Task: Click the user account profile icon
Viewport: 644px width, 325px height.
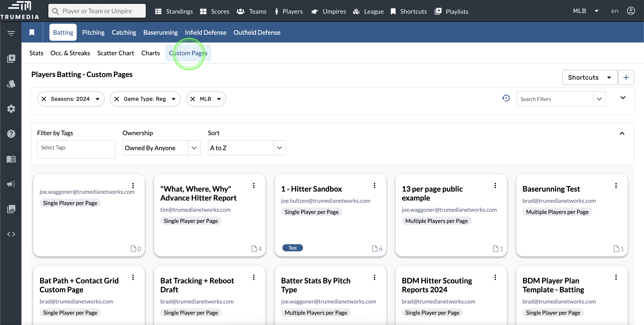Action: pyautogui.click(x=631, y=11)
